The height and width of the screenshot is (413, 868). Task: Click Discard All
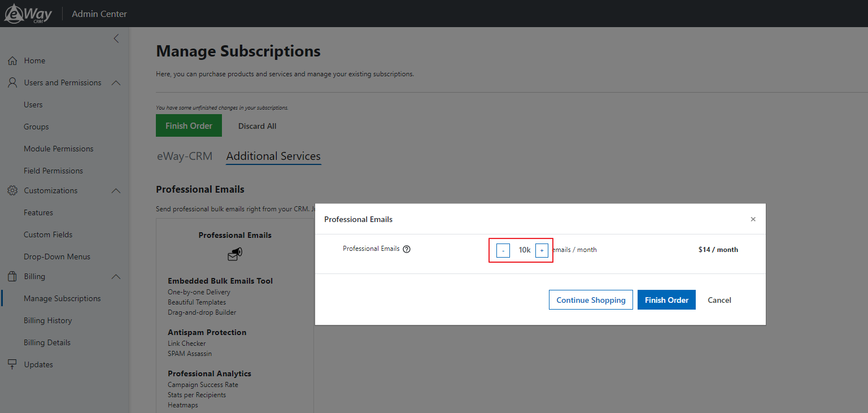point(257,126)
